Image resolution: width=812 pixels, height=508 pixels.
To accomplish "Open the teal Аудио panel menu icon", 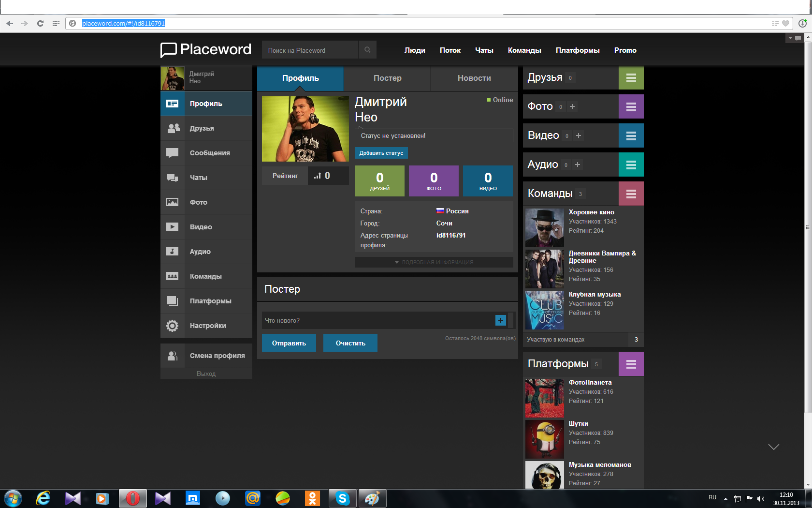I will tap(631, 165).
